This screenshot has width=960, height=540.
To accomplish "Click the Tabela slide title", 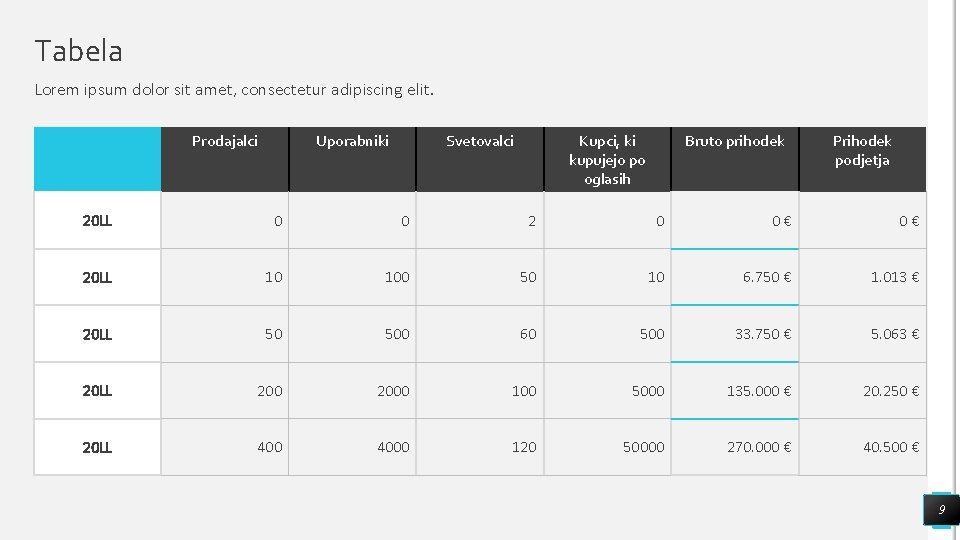I will coord(79,51).
